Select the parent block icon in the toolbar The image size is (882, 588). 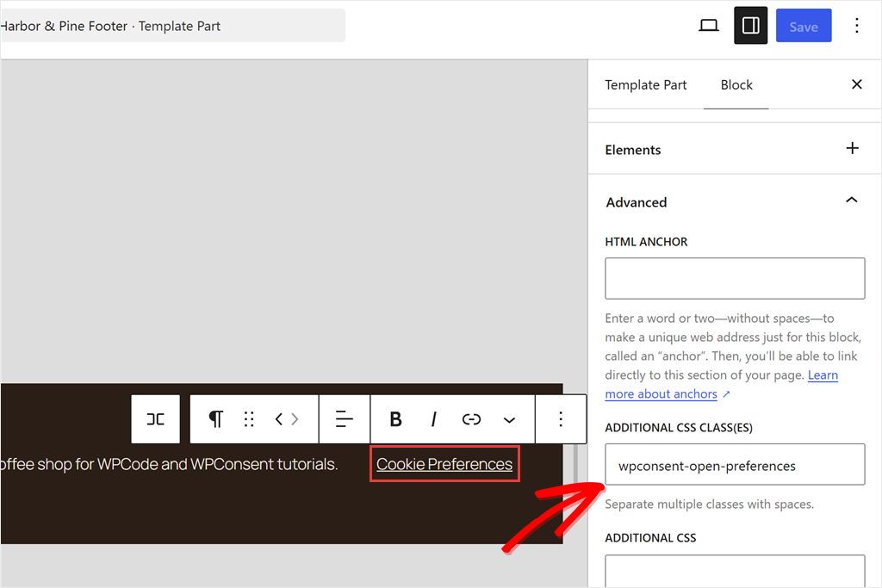(x=155, y=419)
